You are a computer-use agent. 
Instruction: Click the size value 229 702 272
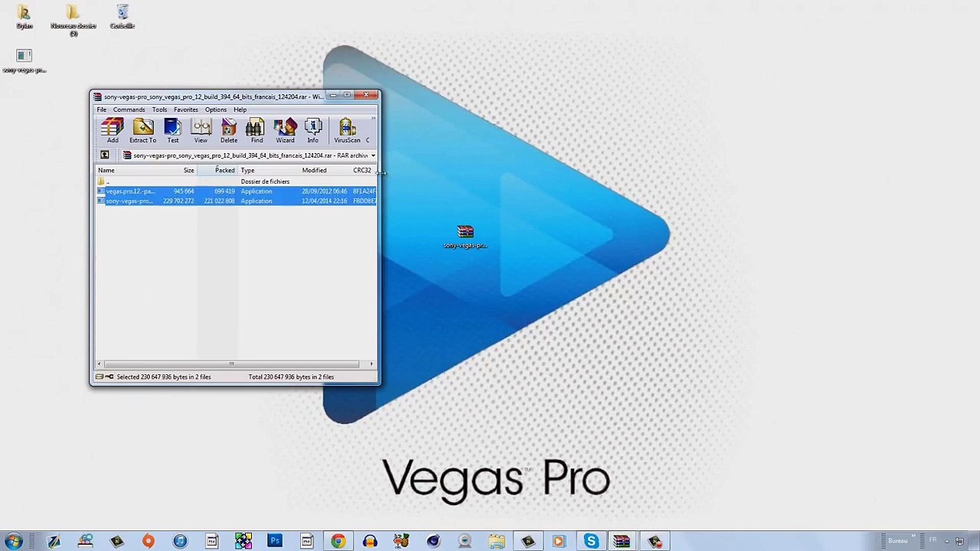coord(178,201)
